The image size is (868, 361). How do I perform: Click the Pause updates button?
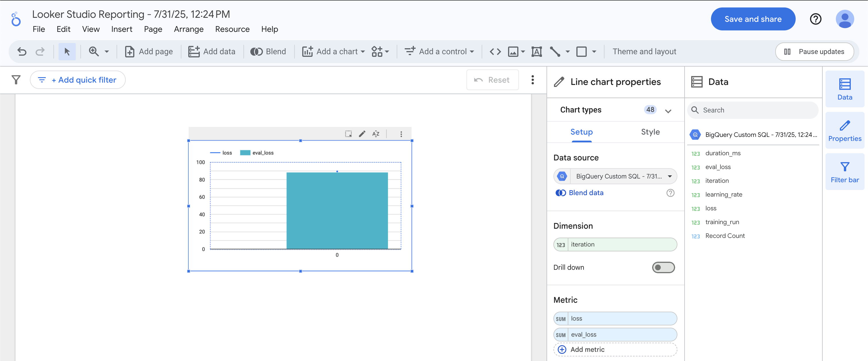point(814,52)
